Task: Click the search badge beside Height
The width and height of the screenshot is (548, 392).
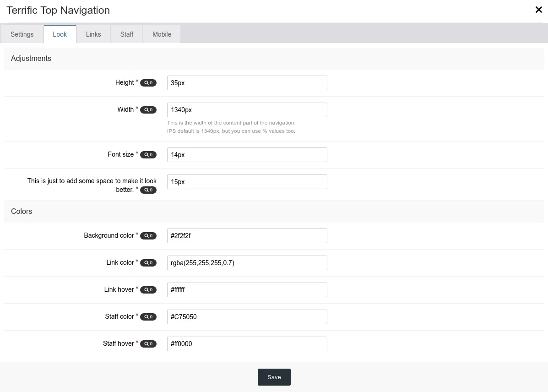Action: tap(148, 83)
